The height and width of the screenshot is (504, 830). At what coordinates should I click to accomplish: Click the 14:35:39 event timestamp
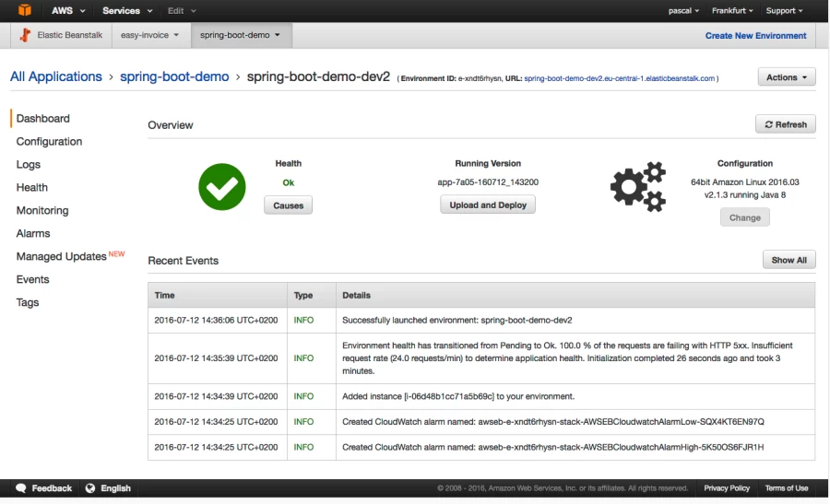point(216,358)
